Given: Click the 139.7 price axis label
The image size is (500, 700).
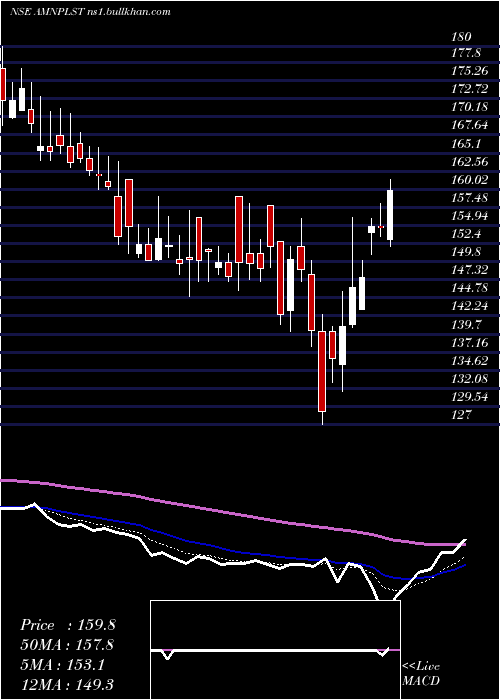Looking at the screenshot, I should pos(466,325).
